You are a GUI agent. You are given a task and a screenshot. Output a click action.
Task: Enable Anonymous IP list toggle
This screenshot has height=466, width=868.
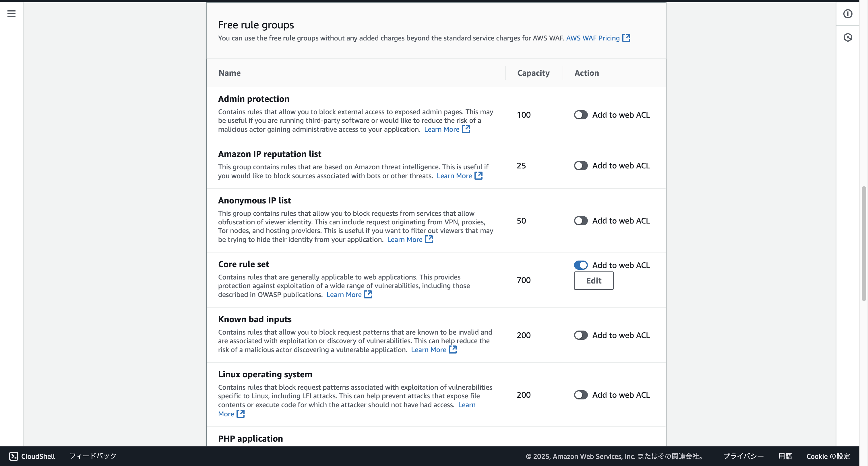tap(581, 221)
